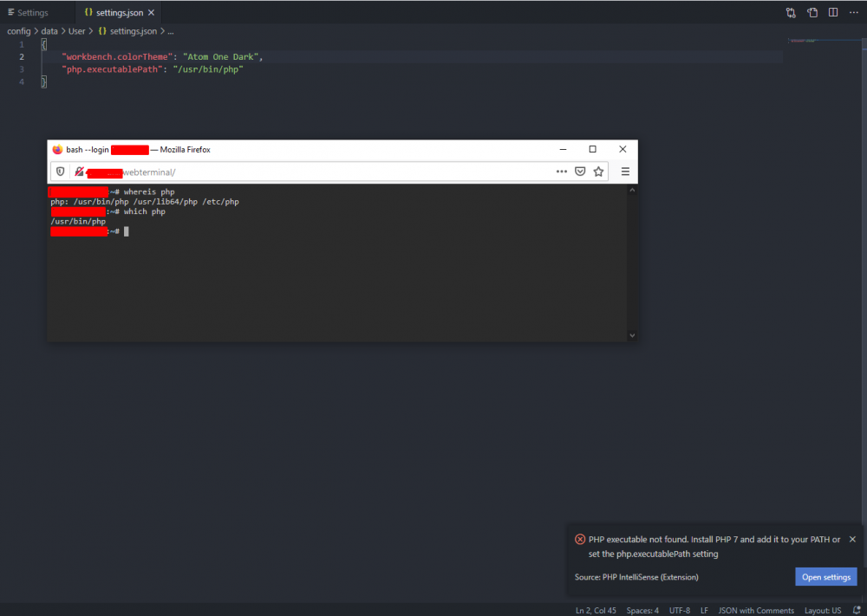Open notifications with the bell icon

coord(857,611)
